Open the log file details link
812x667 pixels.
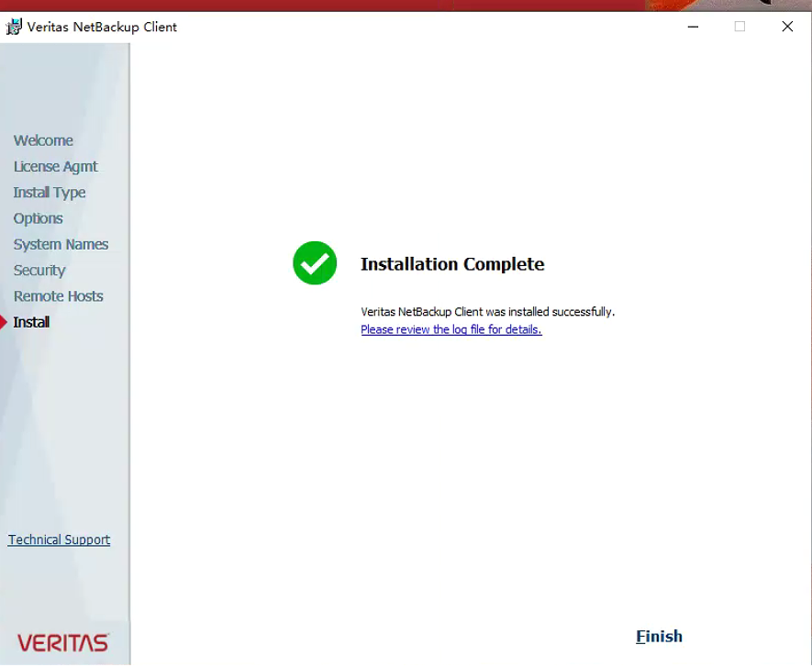coord(451,329)
